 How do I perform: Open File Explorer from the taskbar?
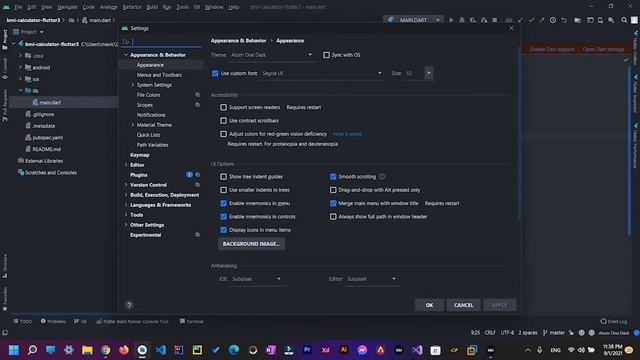(87, 350)
